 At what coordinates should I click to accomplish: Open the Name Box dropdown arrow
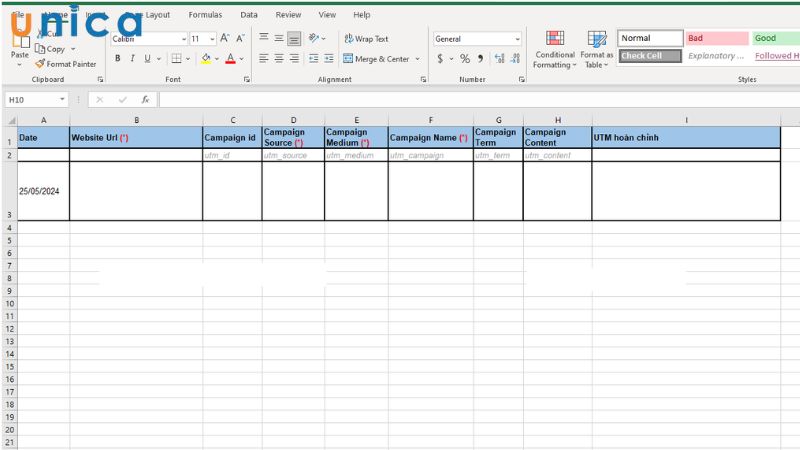(x=62, y=100)
